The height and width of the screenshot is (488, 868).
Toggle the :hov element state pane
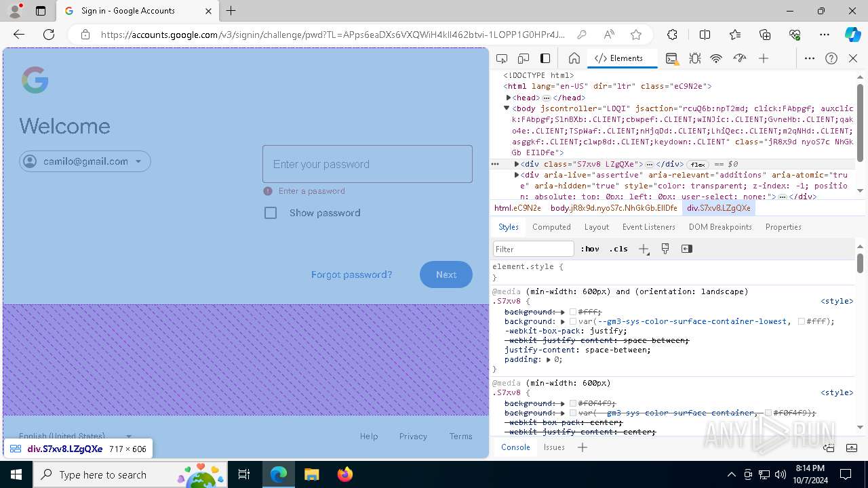(590, 249)
